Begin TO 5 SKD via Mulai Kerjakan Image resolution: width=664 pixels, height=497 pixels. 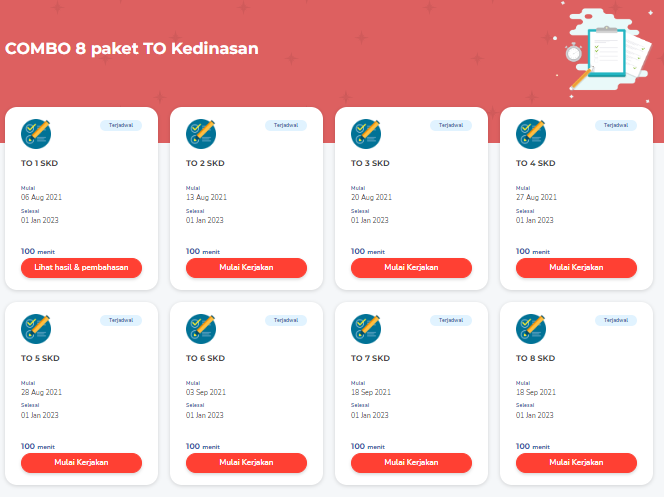point(81,462)
